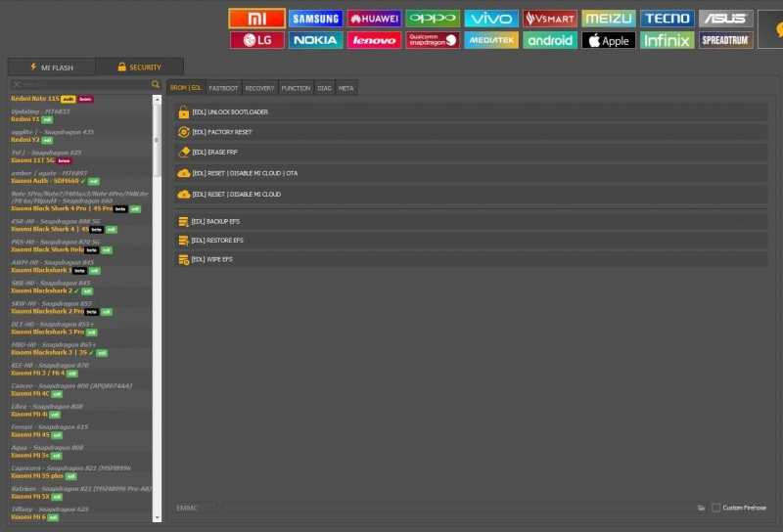Screen dimensions: 783x532
Task: Switch to the Fastboot tab
Action: click(223, 88)
